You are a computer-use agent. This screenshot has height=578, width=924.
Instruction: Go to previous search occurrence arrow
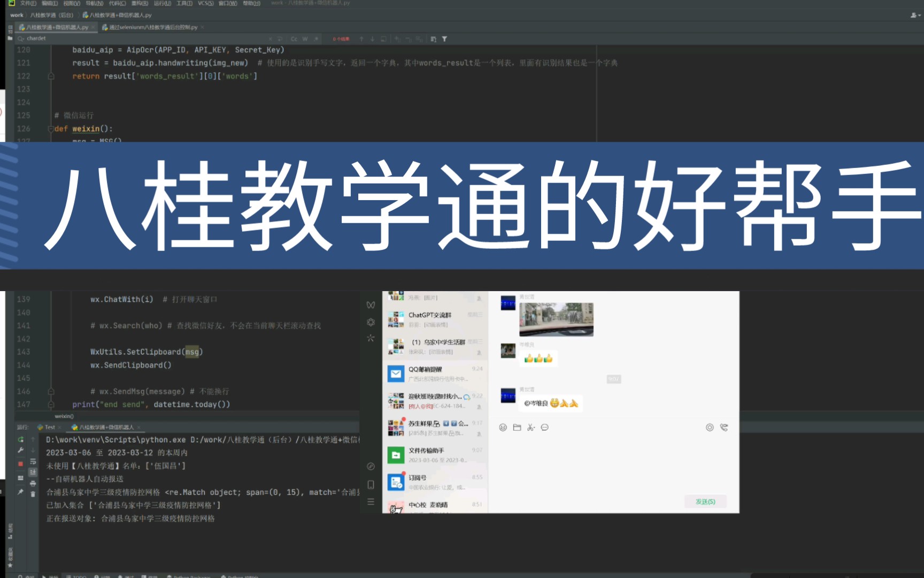coord(361,39)
